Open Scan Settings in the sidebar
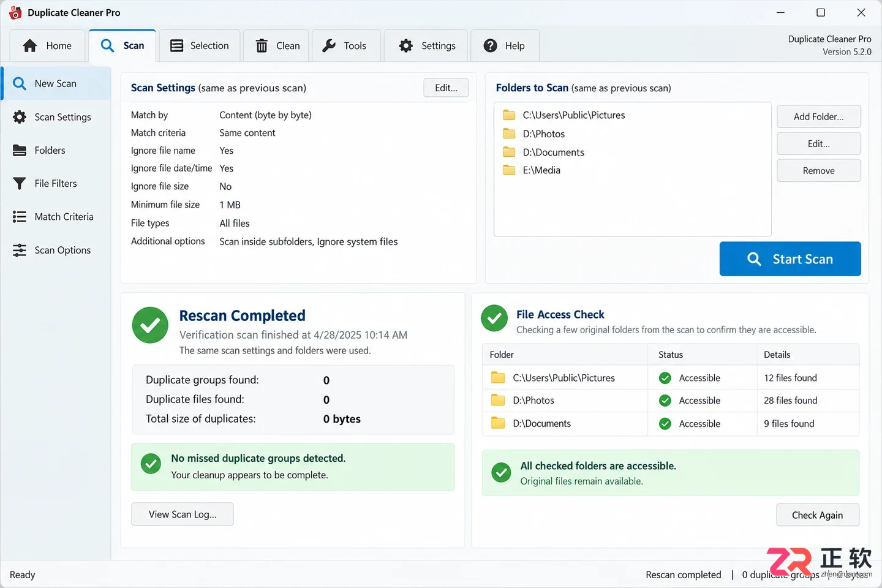882x588 pixels. tap(56, 117)
